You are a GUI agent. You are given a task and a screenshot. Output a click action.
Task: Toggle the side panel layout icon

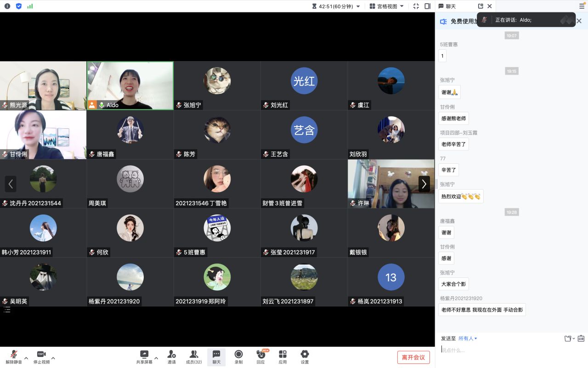[427, 6]
